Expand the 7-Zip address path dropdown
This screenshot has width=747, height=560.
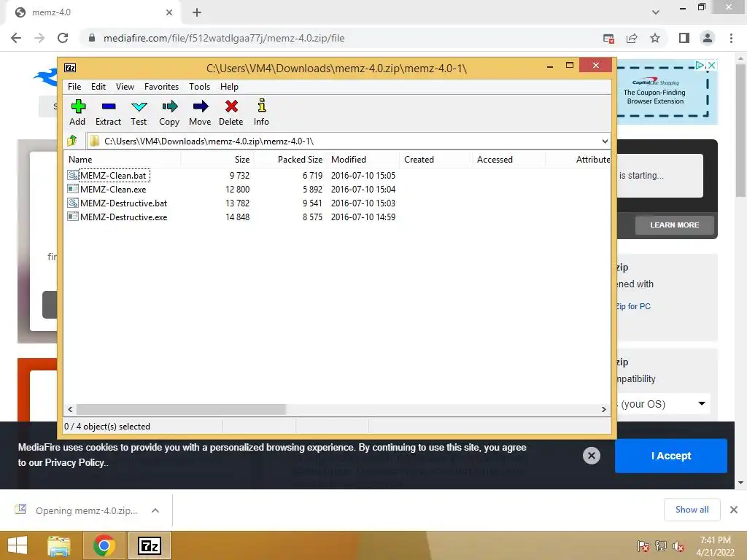coord(605,141)
